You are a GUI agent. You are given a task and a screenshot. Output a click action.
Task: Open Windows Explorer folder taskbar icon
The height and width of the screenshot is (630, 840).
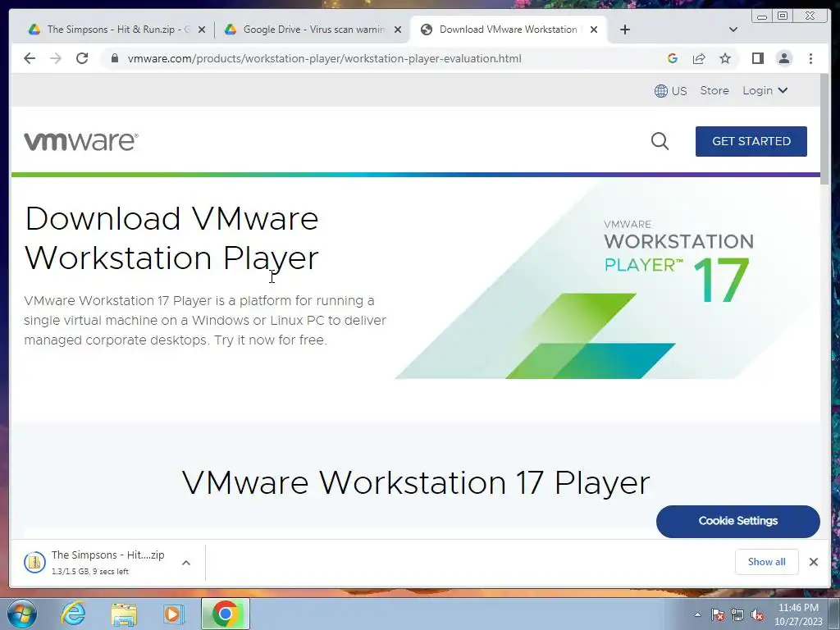(124, 614)
